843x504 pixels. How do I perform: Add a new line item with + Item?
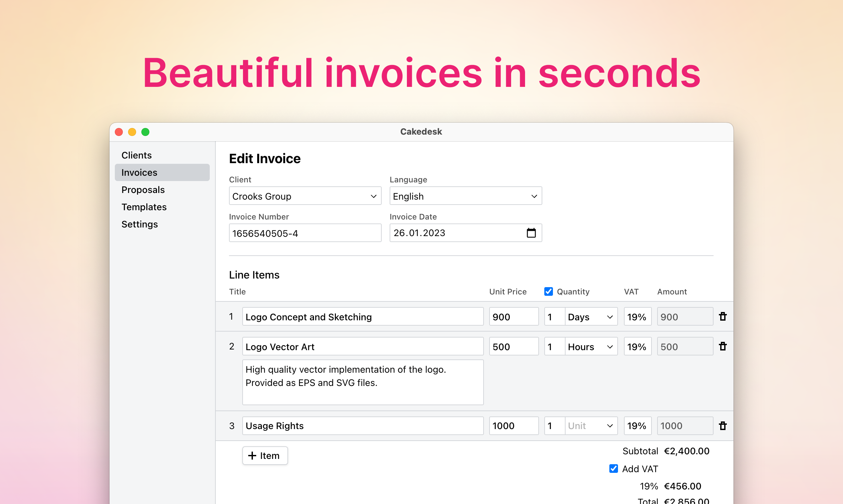coord(265,456)
